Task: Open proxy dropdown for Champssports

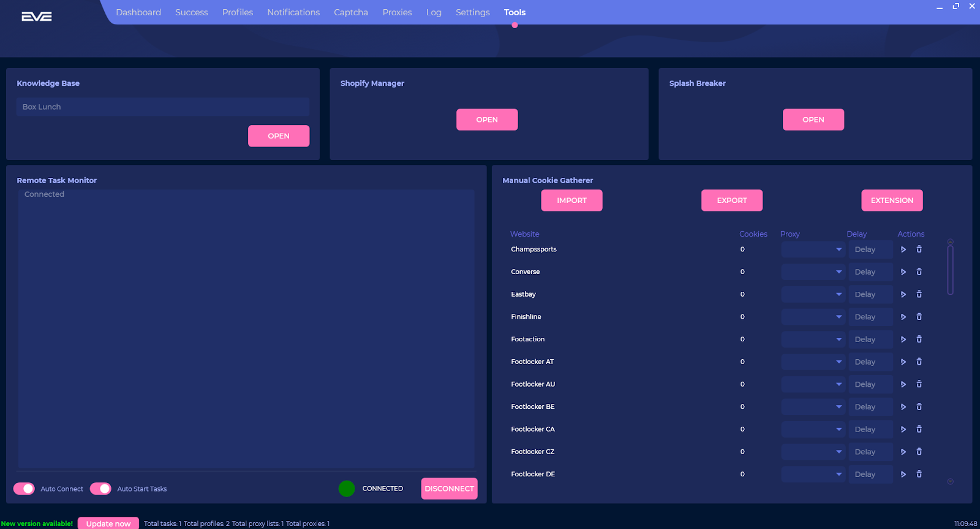Action: (x=813, y=249)
